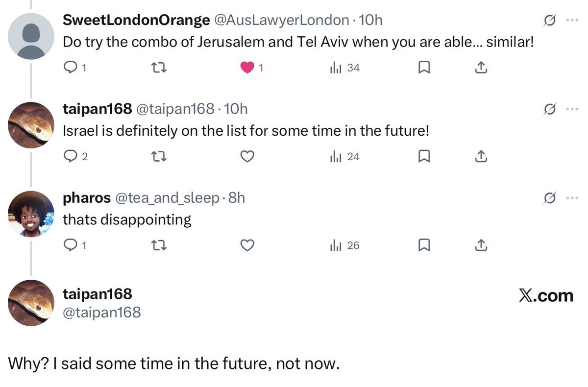Share SweetLondonOrange's tweet
This screenshot has width=588, height=387.
point(481,68)
